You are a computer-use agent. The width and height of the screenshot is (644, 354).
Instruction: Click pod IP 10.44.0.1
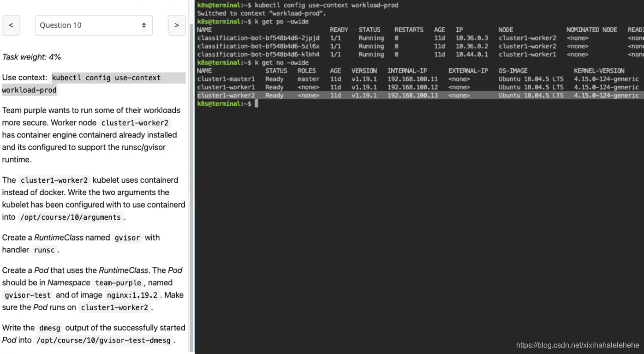coord(472,54)
